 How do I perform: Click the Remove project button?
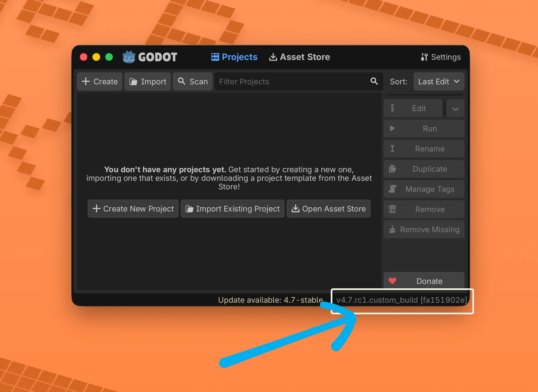tap(424, 209)
